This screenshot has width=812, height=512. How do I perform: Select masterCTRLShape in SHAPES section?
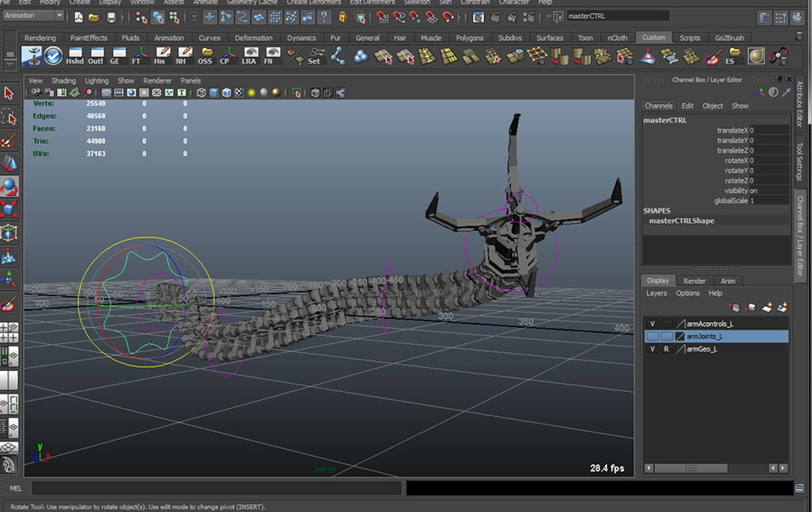pos(681,220)
